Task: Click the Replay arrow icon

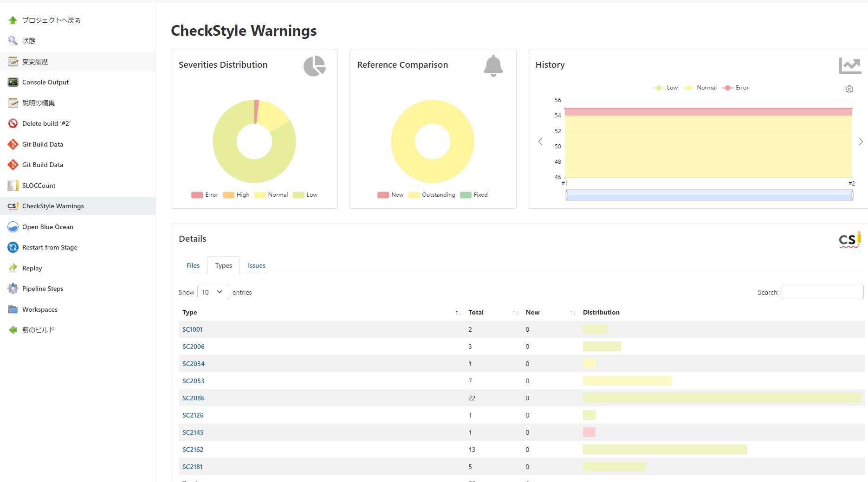Action: (13, 268)
